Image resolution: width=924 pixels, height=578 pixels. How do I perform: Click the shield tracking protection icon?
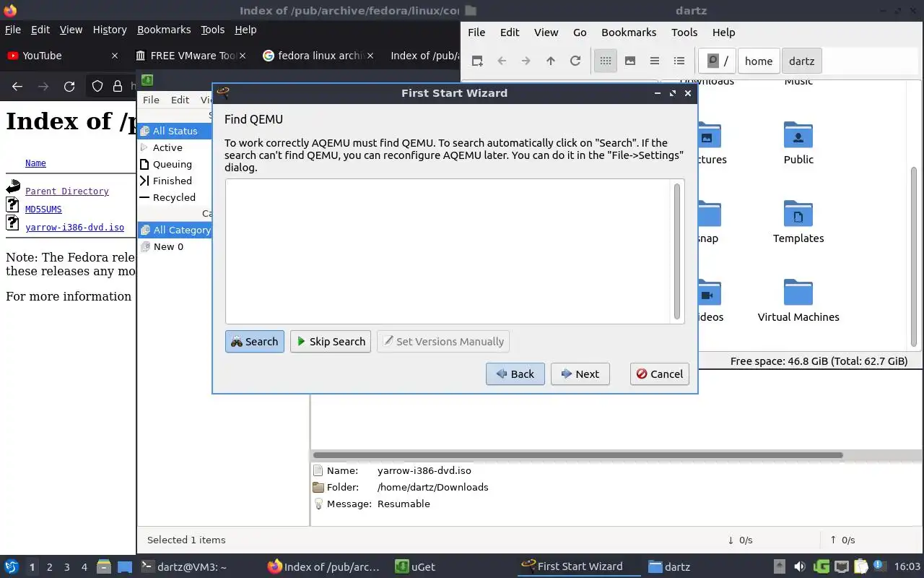(x=97, y=87)
